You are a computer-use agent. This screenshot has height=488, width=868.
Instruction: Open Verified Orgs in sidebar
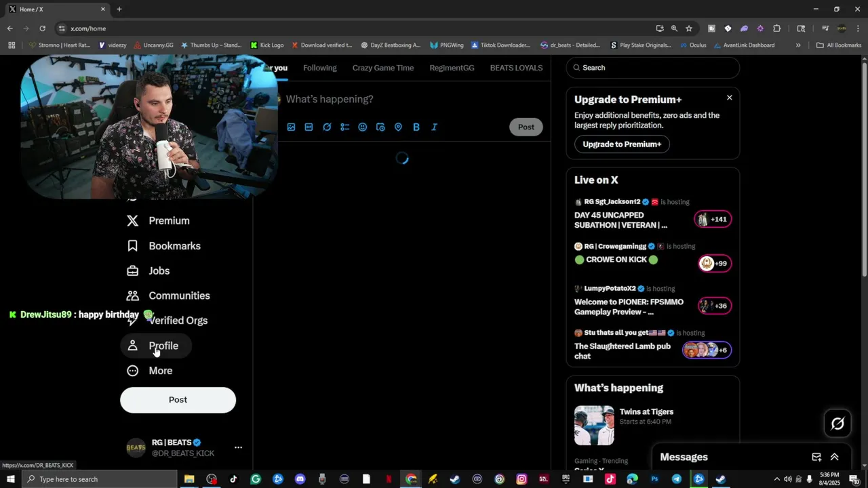coord(167,321)
